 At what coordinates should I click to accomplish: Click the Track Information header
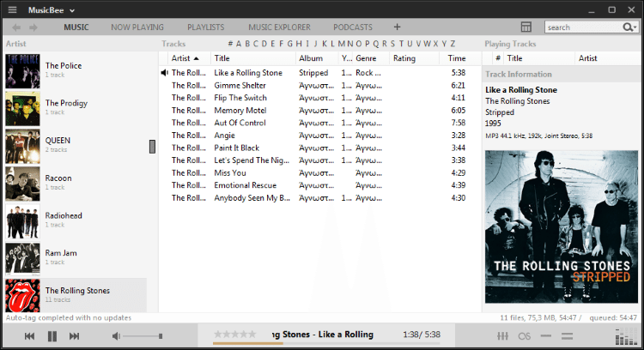pyautogui.click(x=519, y=75)
